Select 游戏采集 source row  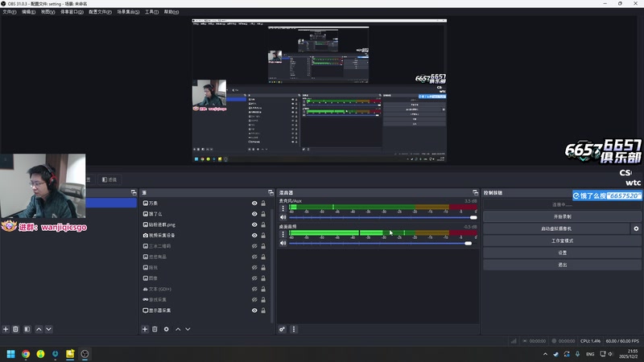pos(204,299)
